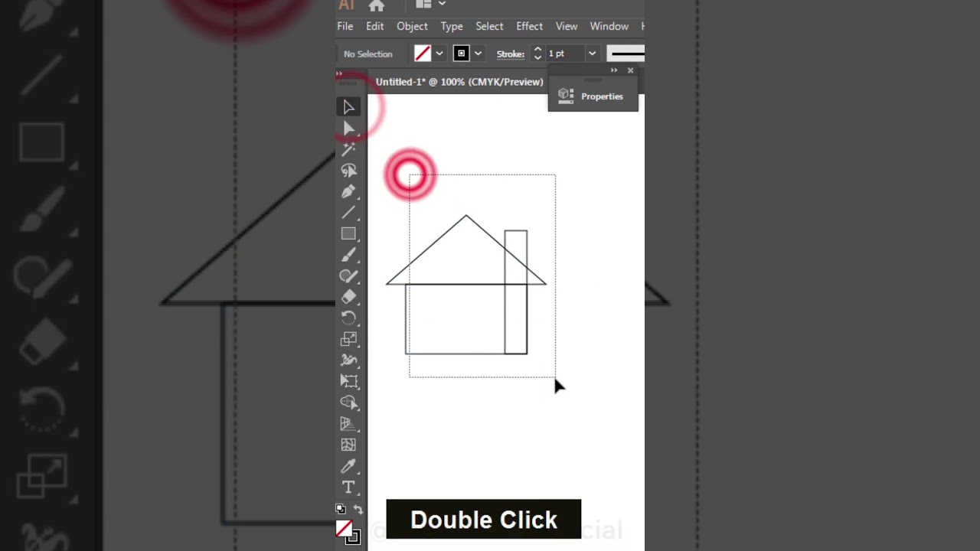Select the Rotate tool

pyautogui.click(x=348, y=318)
